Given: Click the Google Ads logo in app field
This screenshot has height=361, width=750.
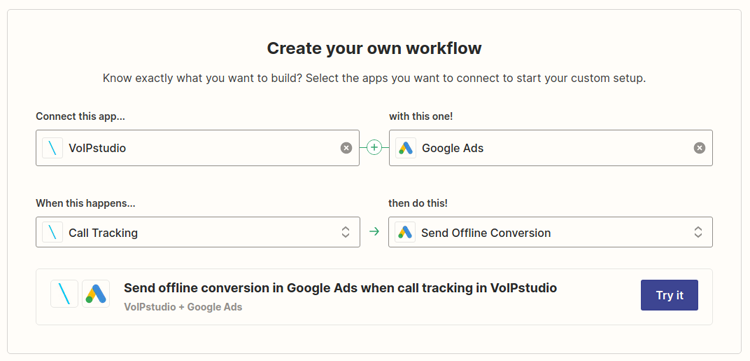Looking at the screenshot, I should [x=406, y=148].
